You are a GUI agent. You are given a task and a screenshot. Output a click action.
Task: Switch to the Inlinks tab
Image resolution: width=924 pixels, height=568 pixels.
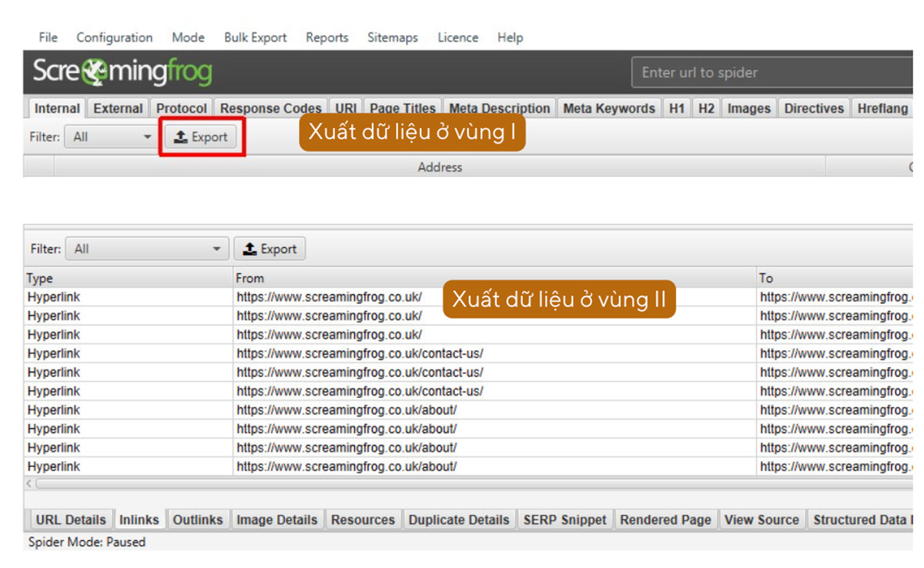coord(139,520)
